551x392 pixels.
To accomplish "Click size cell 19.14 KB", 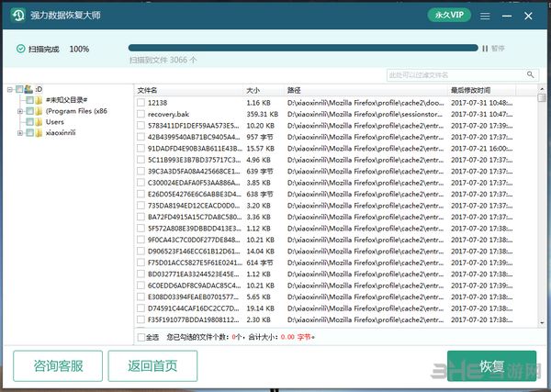I will coord(261,308).
